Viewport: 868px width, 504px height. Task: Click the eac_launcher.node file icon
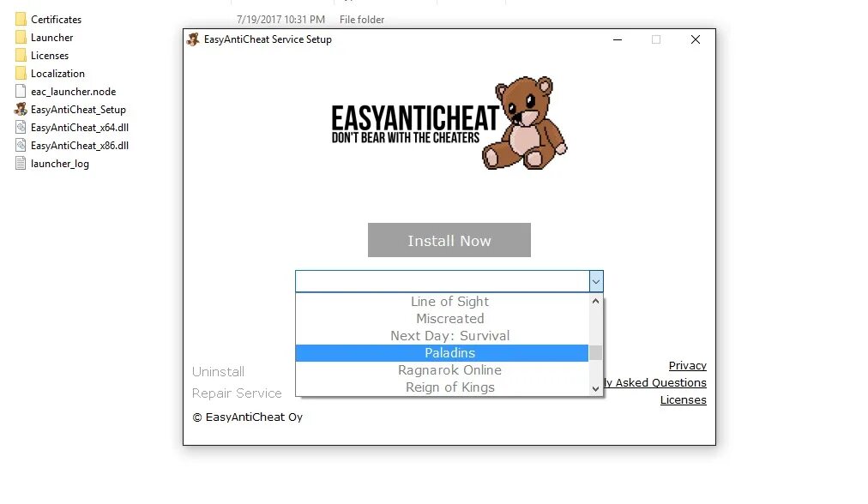[21, 91]
